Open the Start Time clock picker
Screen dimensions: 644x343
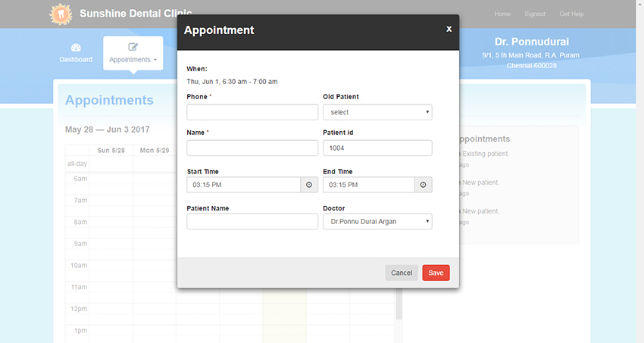[x=309, y=185]
